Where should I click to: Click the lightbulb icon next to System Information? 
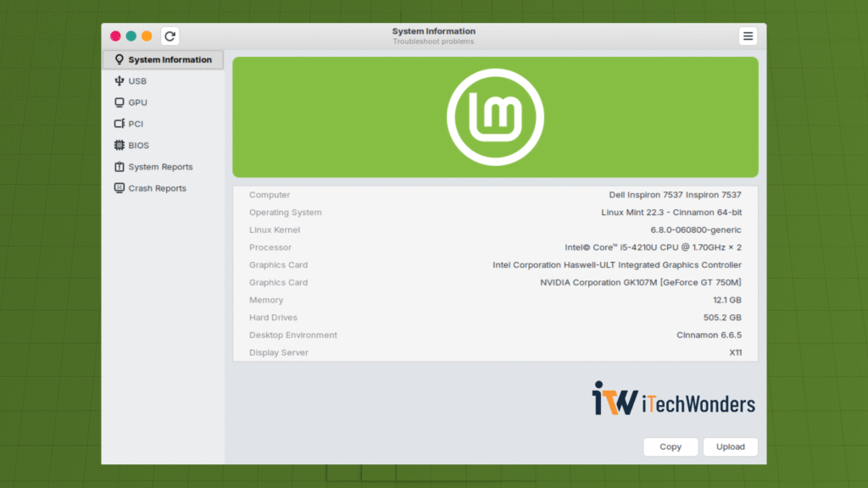point(118,59)
